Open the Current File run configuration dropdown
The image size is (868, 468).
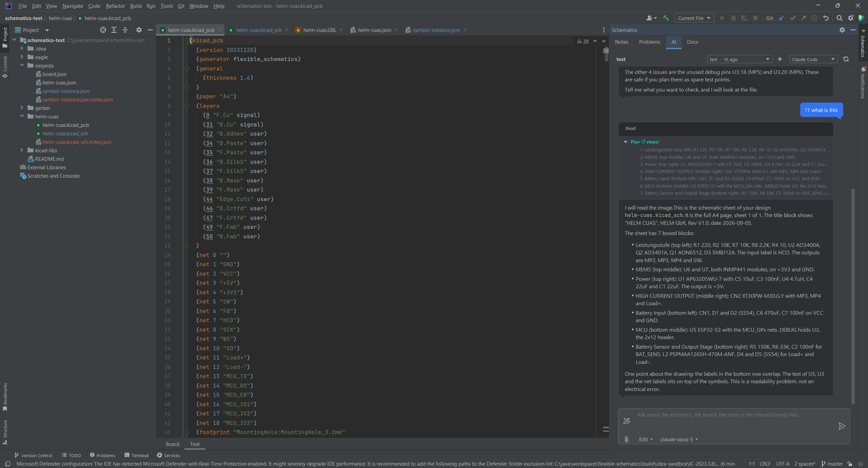tap(694, 18)
